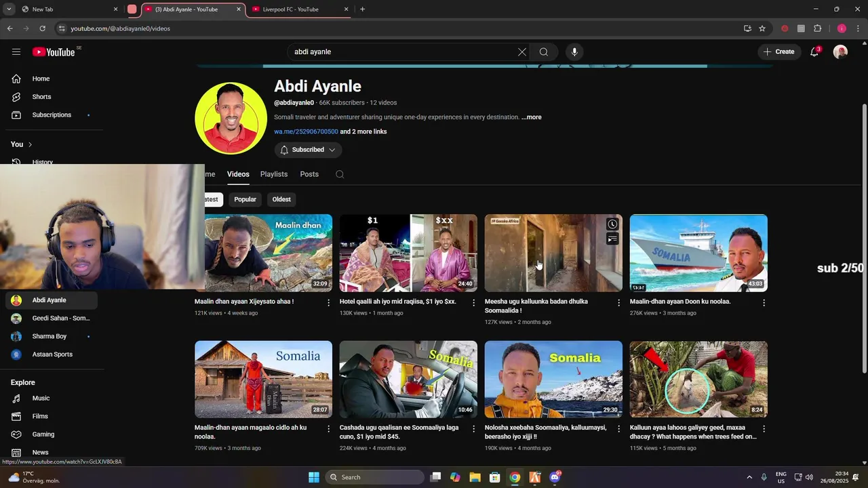Click the search magnifier button

544,52
